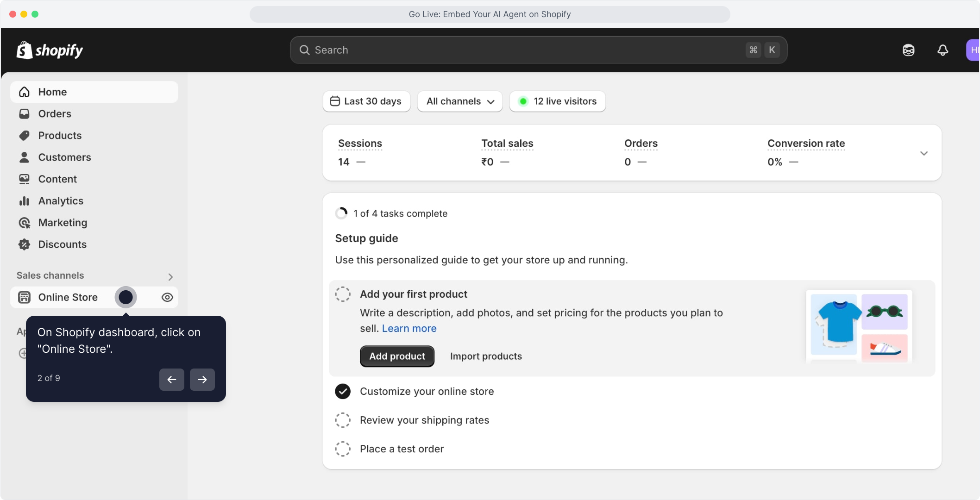
Task: Open the notifications bell
Action: (942, 50)
